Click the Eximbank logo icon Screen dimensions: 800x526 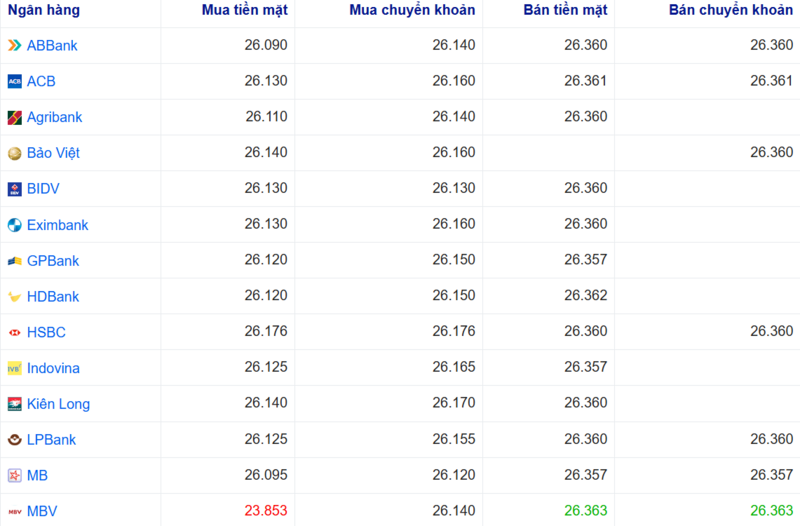point(14,225)
